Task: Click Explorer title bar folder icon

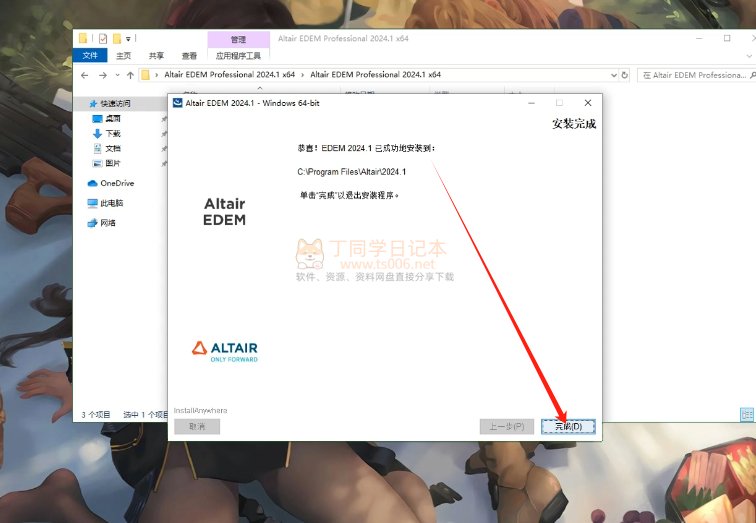Action: point(83,39)
